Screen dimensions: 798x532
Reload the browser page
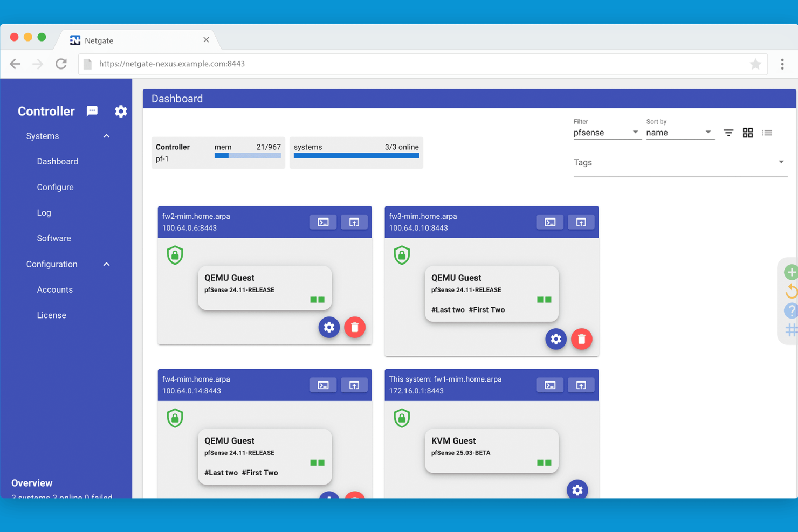[x=61, y=64]
